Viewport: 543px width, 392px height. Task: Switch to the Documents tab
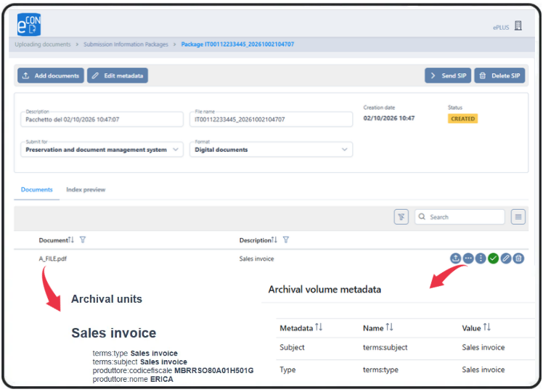pos(37,189)
